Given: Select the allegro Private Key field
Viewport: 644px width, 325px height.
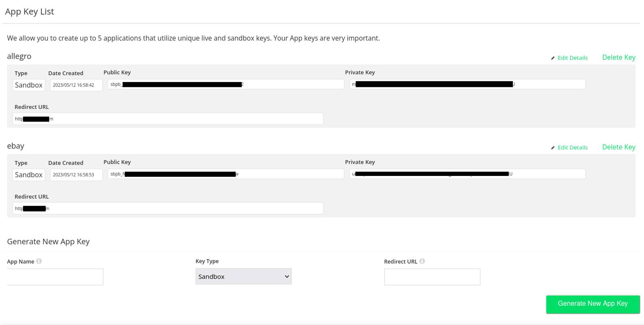Looking at the screenshot, I should click(x=467, y=84).
